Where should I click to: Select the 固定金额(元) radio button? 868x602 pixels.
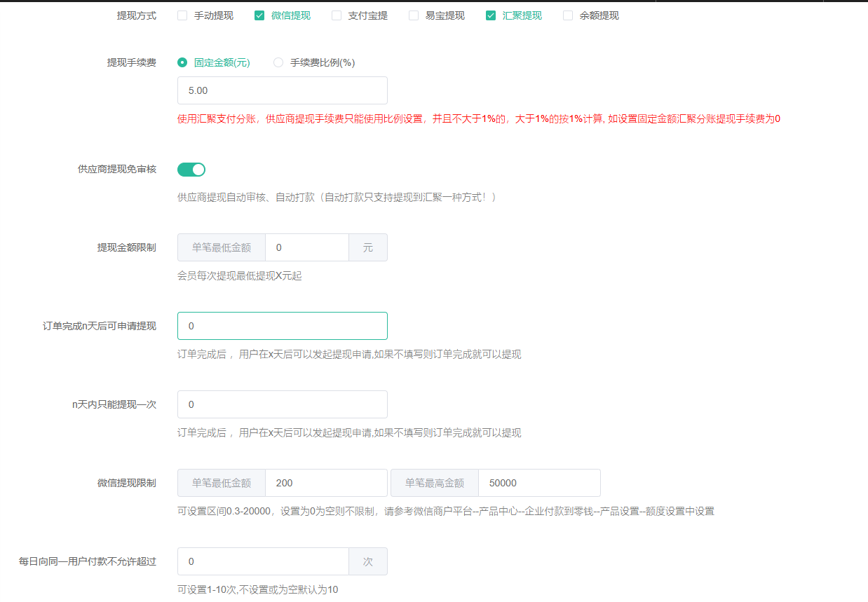183,62
